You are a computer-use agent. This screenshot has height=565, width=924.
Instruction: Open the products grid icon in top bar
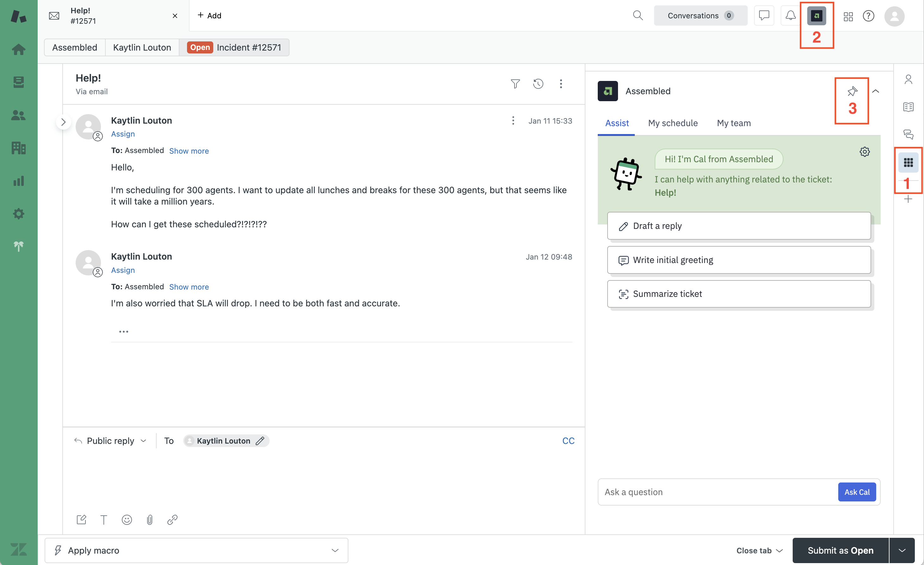click(x=848, y=16)
